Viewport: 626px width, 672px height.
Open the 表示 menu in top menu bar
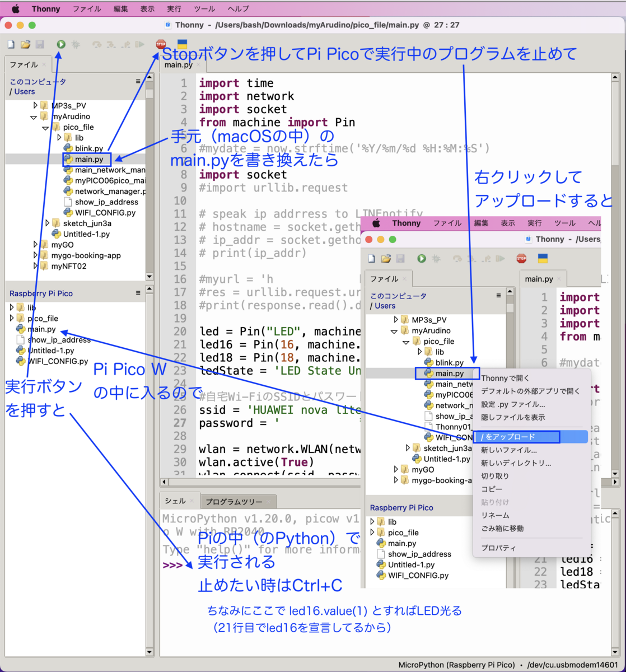tap(147, 9)
